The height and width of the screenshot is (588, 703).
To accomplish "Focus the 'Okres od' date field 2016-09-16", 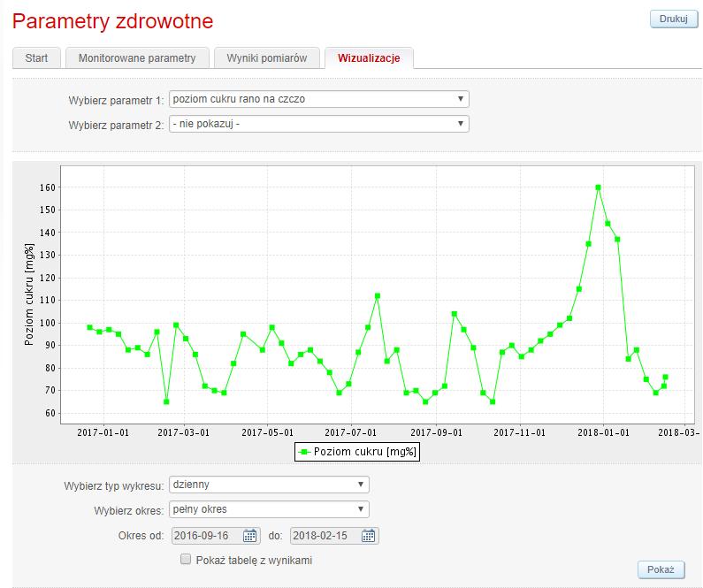I will [x=216, y=536].
